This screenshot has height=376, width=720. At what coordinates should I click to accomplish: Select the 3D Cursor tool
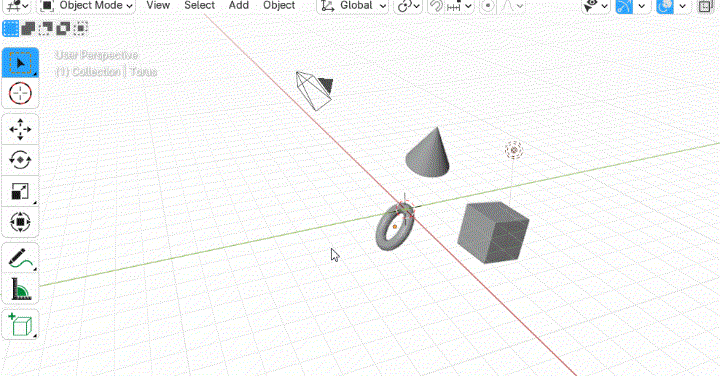click(20, 94)
